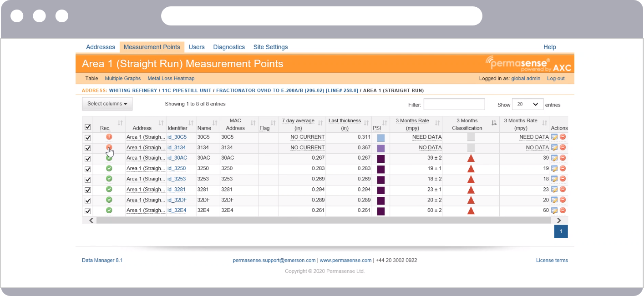Open the License terms link
The height and width of the screenshot is (296, 644).
click(552, 260)
